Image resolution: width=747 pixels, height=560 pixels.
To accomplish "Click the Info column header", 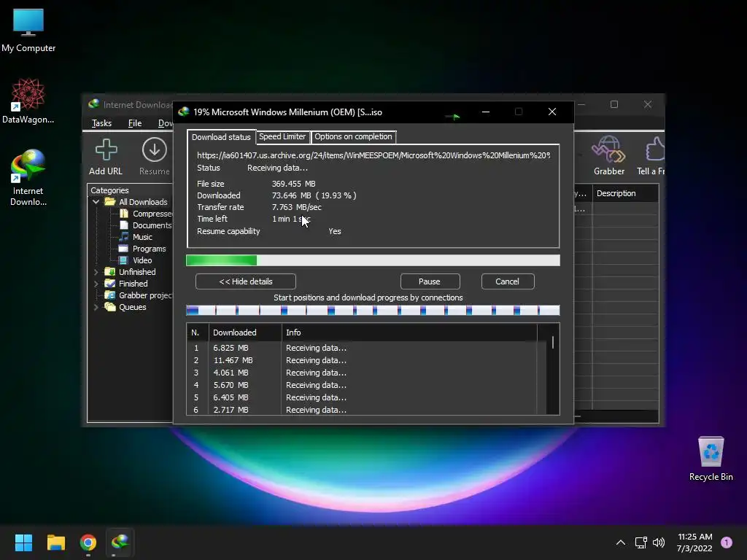I will pyautogui.click(x=409, y=332).
